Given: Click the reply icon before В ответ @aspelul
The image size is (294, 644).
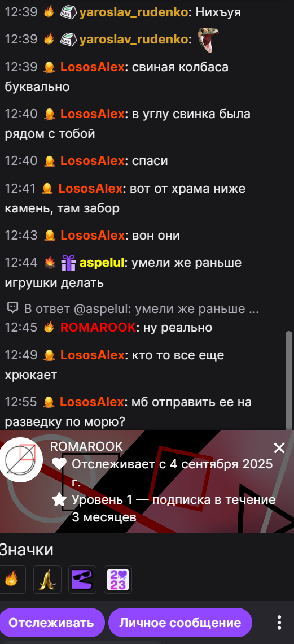Looking at the screenshot, I should point(12,307).
